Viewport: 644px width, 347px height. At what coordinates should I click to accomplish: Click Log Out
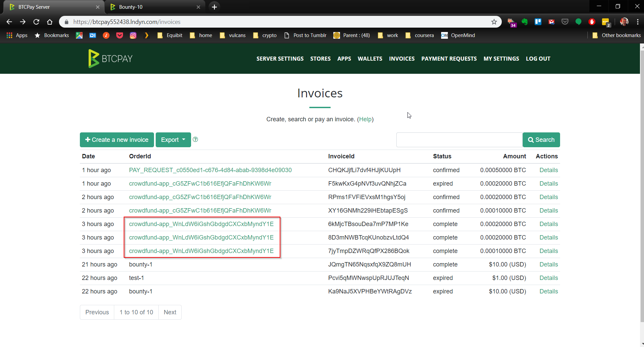[x=538, y=59]
